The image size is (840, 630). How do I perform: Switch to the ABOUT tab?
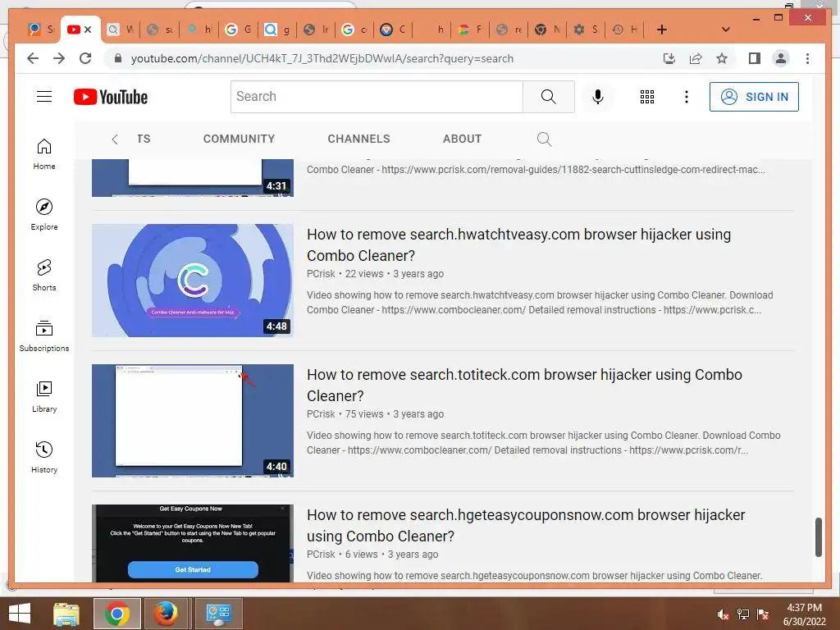click(462, 139)
